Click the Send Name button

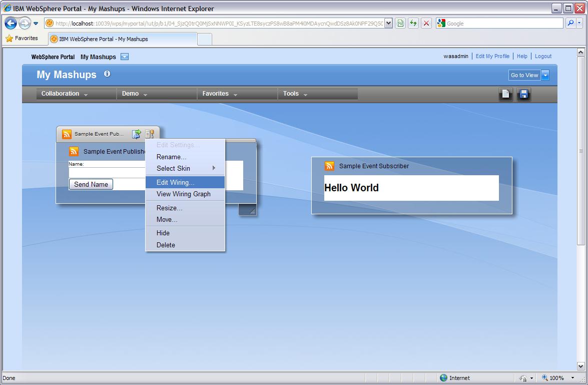(91, 184)
